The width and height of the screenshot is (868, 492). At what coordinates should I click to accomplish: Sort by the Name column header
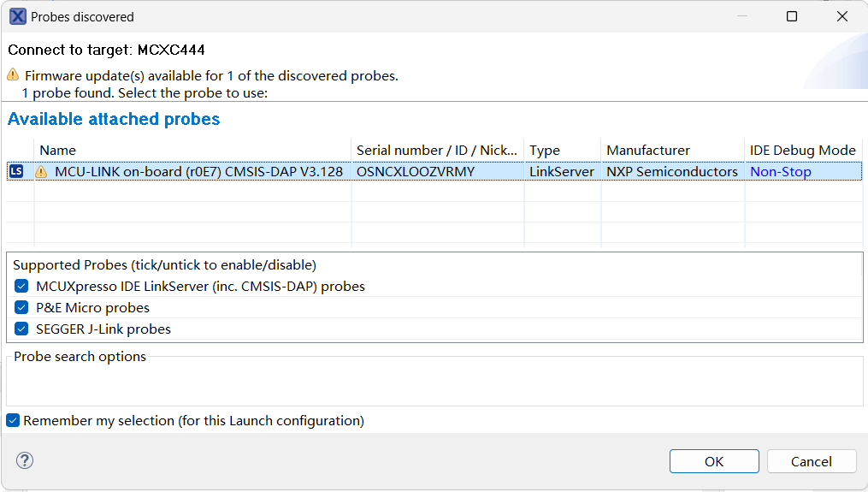pyautogui.click(x=192, y=151)
